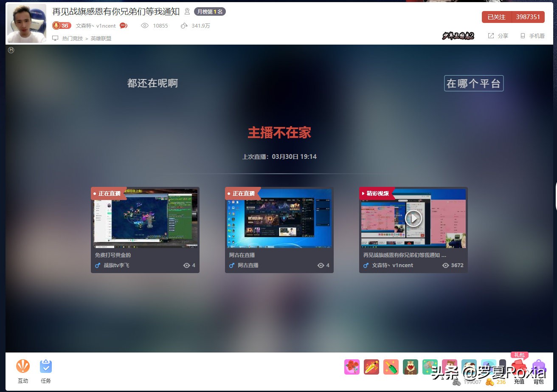
Task: Send the golden sword gift
Action: [x=371, y=367]
